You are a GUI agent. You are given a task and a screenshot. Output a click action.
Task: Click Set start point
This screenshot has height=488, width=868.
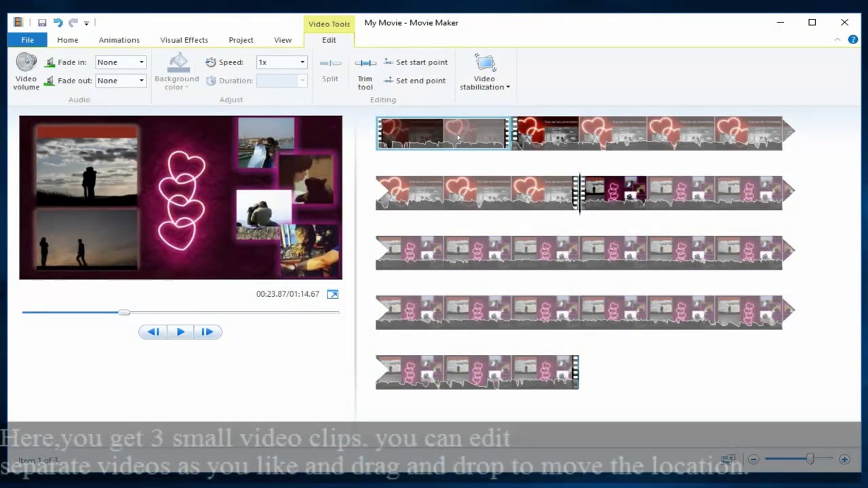pyautogui.click(x=416, y=62)
